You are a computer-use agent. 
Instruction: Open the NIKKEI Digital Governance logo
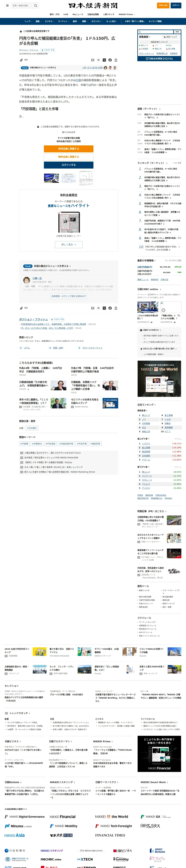[x=25, y=817]
